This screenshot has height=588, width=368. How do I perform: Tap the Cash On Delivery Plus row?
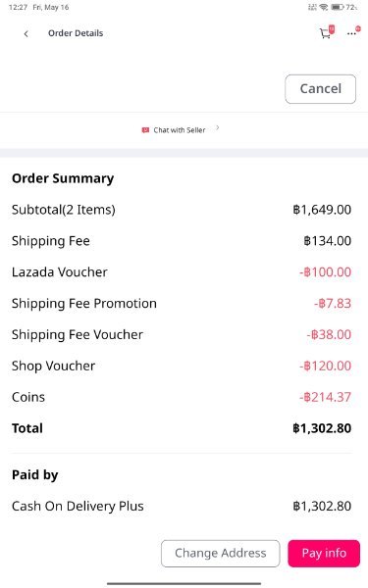[x=182, y=506]
